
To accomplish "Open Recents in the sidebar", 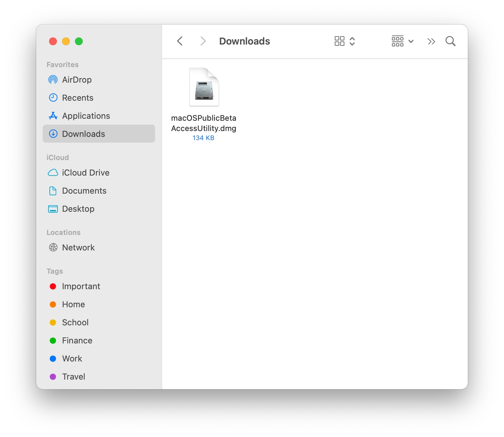I will point(78,98).
